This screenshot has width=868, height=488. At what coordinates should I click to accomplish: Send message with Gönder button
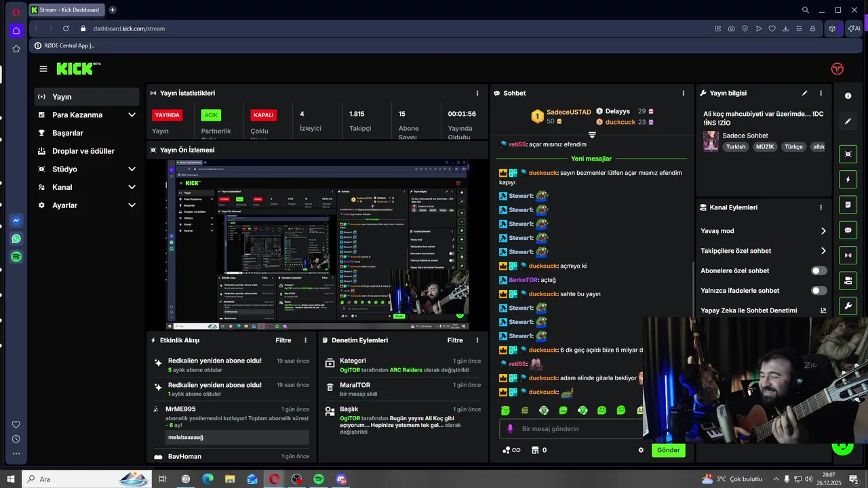(x=668, y=450)
